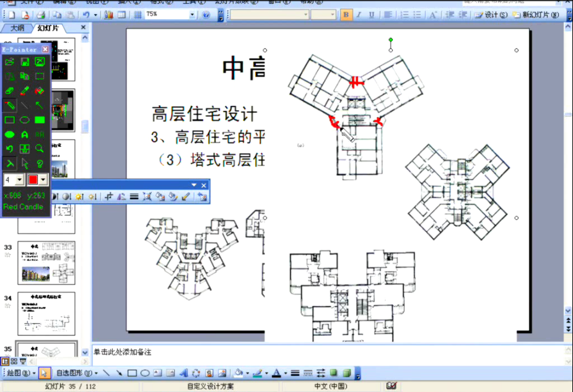Image resolution: width=573 pixels, height=392 pixels.
Task: Switch to 大纲 outline tab
Action: (17, 28)
